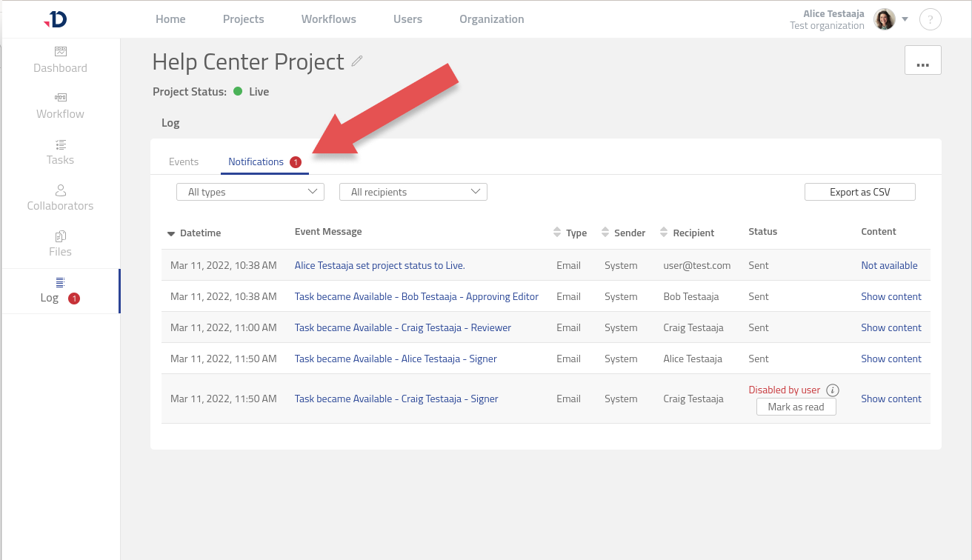Viewport: 972px width, 560px height.
Task: Click the Dashboard icon in sidebar
Action: [61, 52]
